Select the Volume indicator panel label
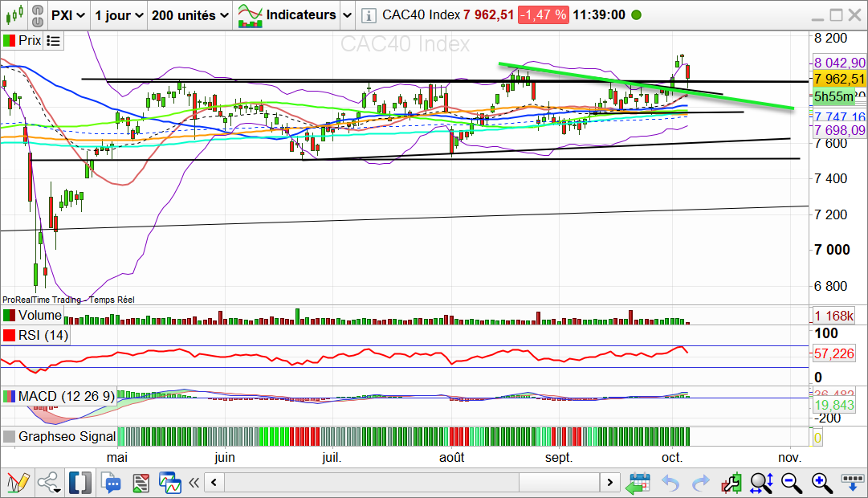The width and height of the screenshot is (868, 498). click(x=39, y=316)
